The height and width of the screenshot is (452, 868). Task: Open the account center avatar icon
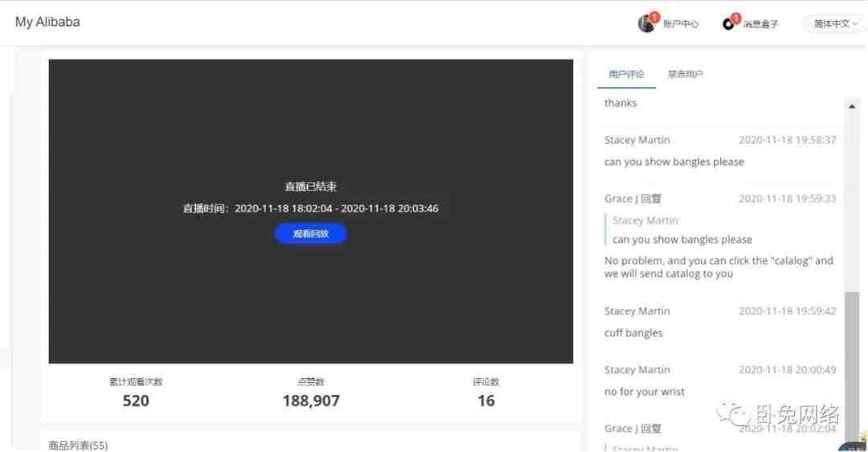pyautogui.click(x=646, y=23)
